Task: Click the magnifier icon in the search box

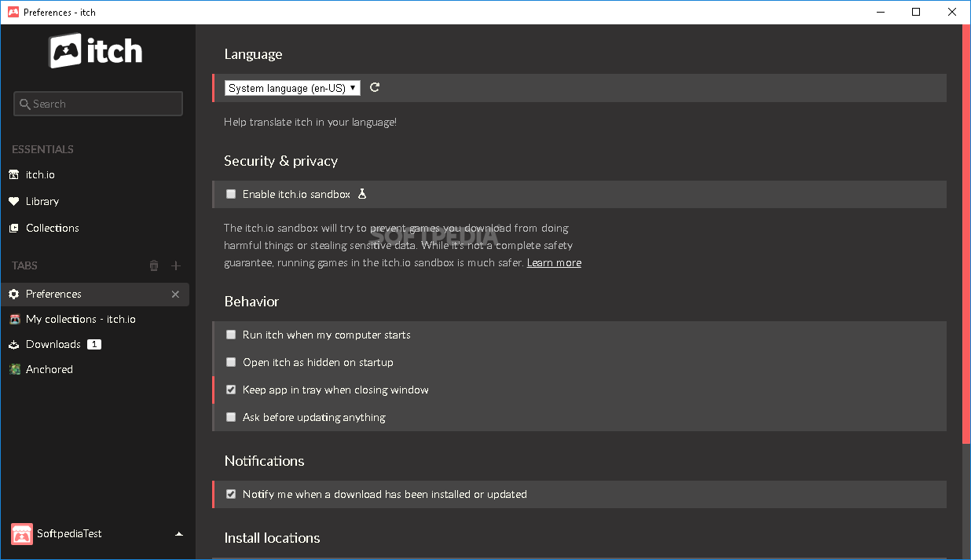Action: coord(25,104)
